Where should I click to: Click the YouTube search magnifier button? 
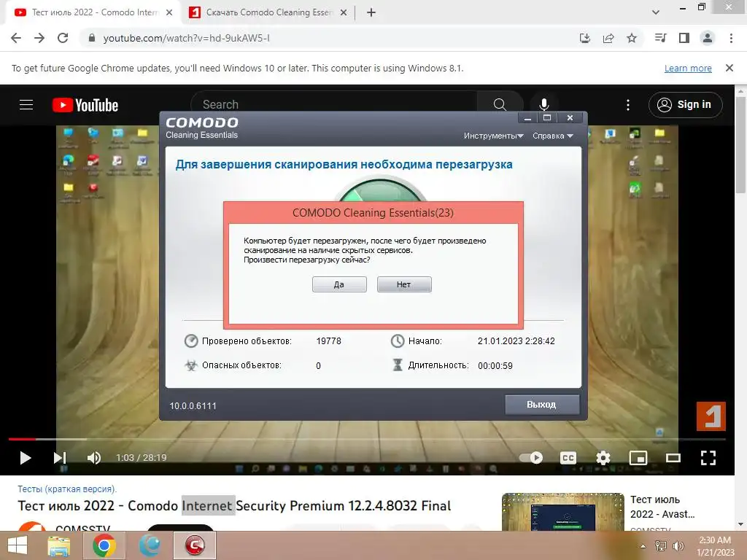500,105
